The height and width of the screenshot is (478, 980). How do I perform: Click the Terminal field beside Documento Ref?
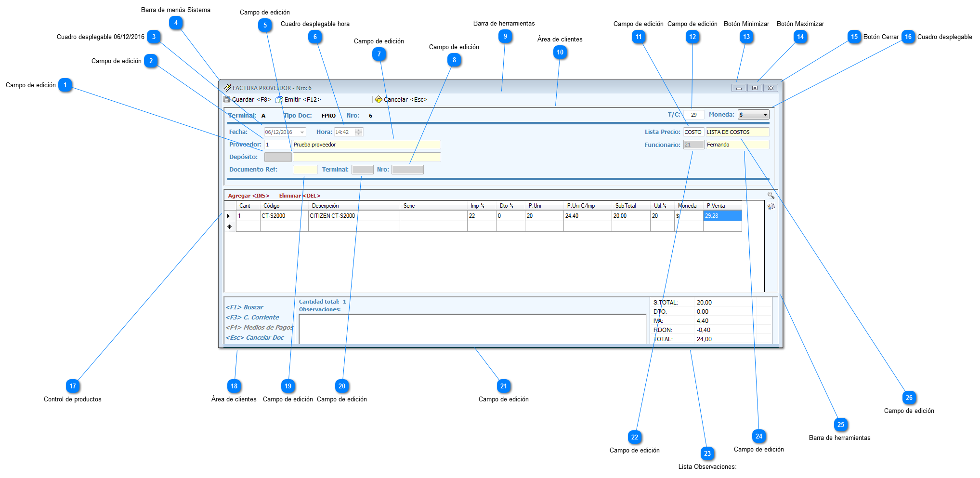click(x=362, y=170)
